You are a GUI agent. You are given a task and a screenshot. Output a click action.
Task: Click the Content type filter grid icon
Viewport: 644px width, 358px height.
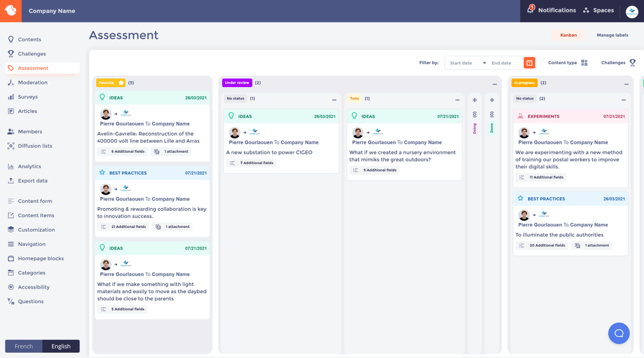point(585,63)
